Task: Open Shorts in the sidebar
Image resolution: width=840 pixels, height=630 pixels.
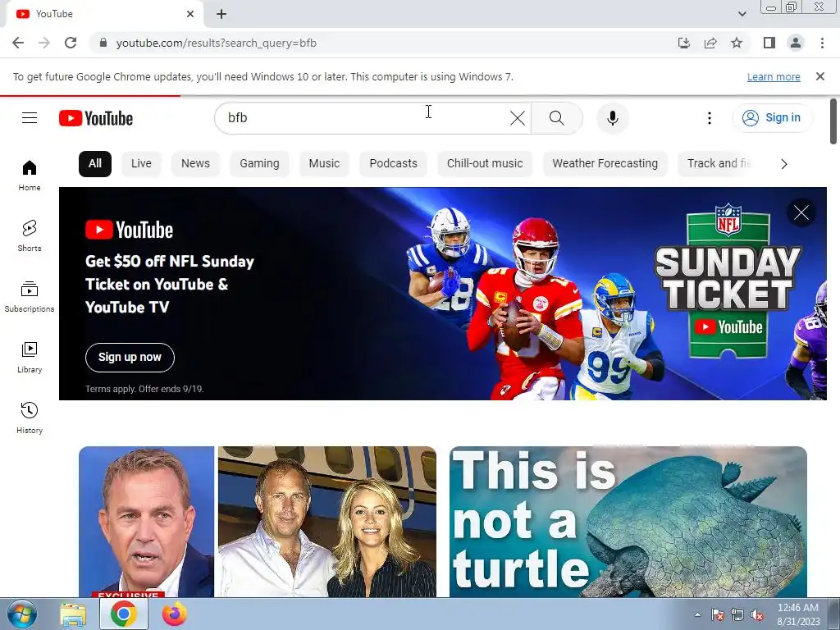Action: (x=30, y=235)
